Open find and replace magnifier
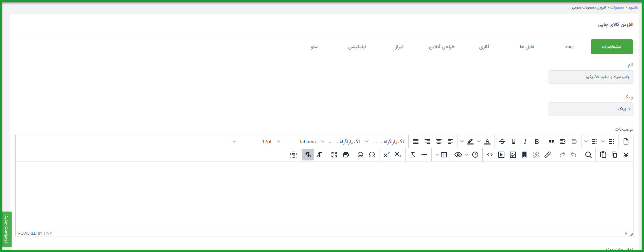This screenshot has height=252, width=644. (x=588, y=155)
